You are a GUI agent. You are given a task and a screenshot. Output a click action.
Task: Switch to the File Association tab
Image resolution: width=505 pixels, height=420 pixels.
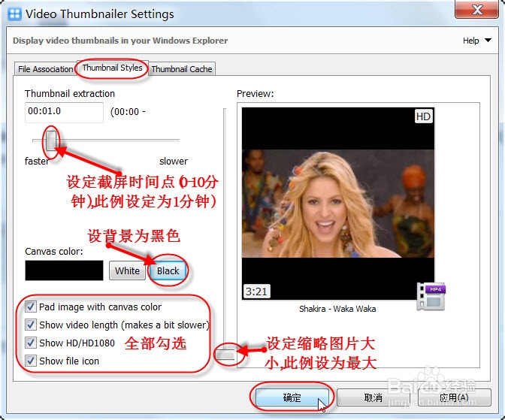pos(45,69)
